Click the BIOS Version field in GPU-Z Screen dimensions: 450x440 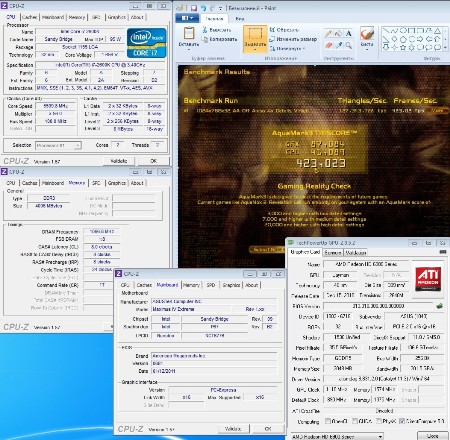point(378,306)
